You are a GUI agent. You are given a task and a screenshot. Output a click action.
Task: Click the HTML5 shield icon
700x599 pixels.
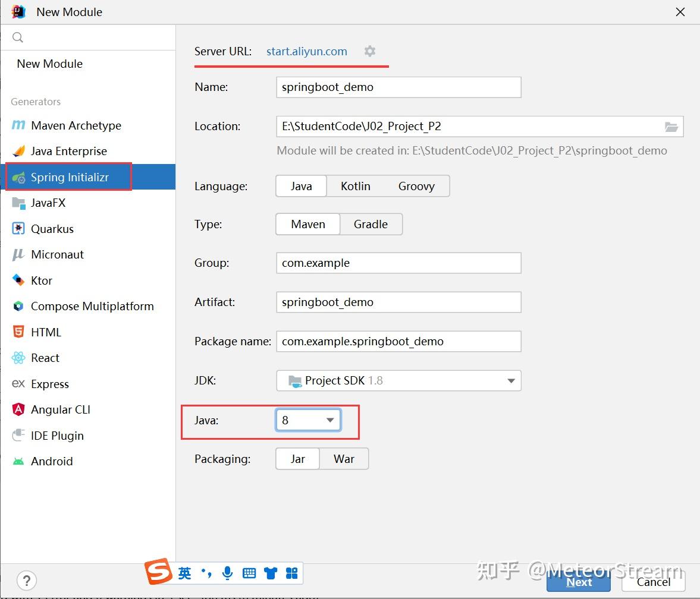tap(18, 332)
